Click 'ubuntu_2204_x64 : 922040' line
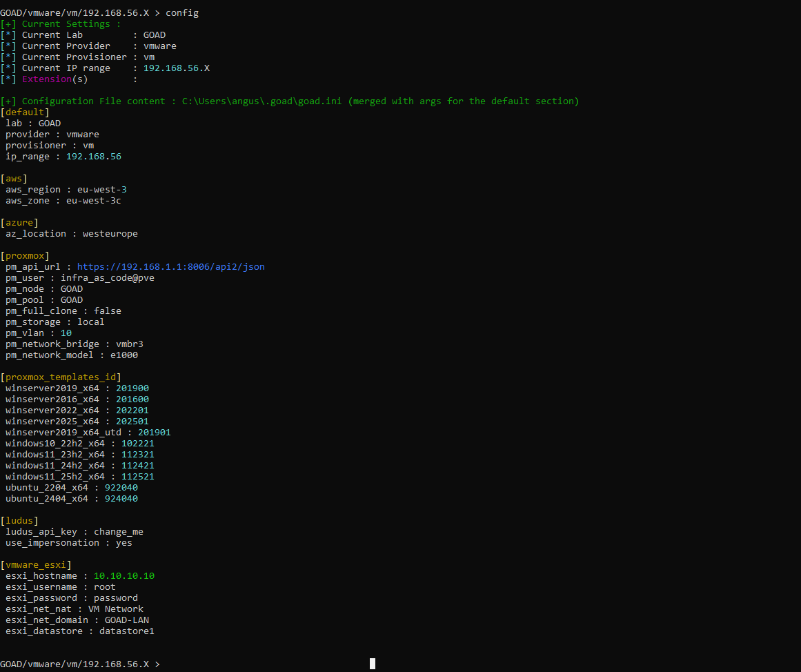801x672 pixels. (x=72, y=488)
